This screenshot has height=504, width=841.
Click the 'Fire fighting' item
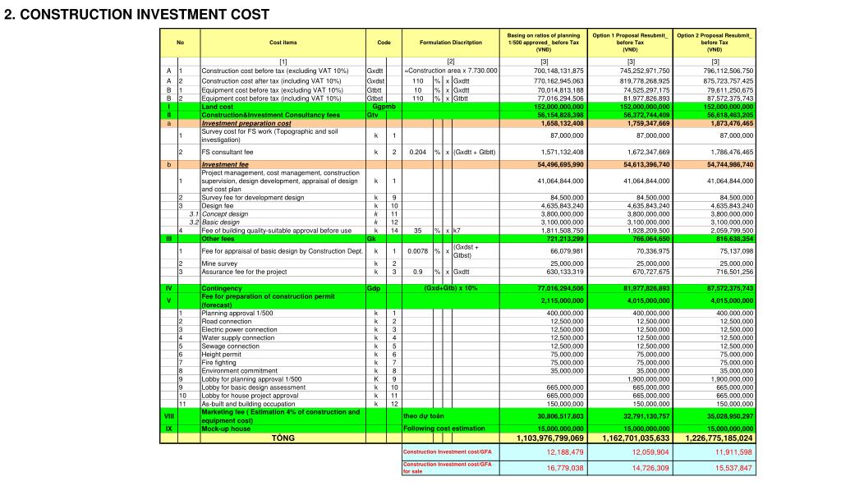(218, 363)
